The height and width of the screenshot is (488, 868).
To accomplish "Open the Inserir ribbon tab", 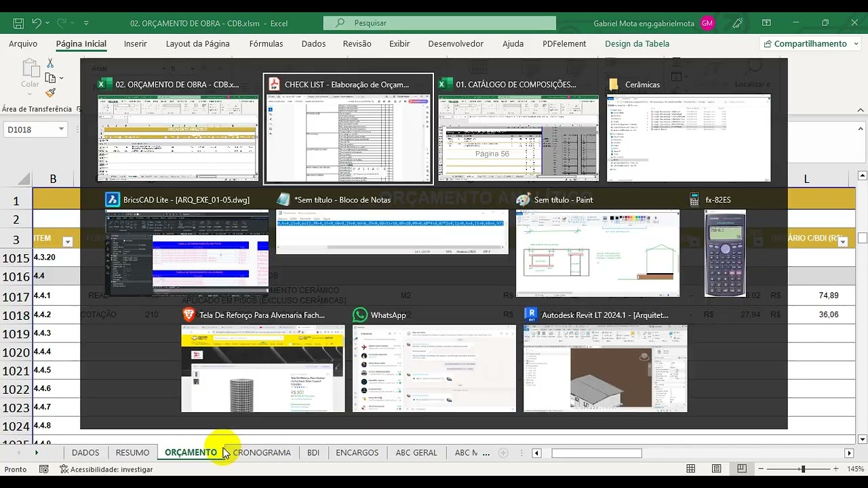I will 136,43.
